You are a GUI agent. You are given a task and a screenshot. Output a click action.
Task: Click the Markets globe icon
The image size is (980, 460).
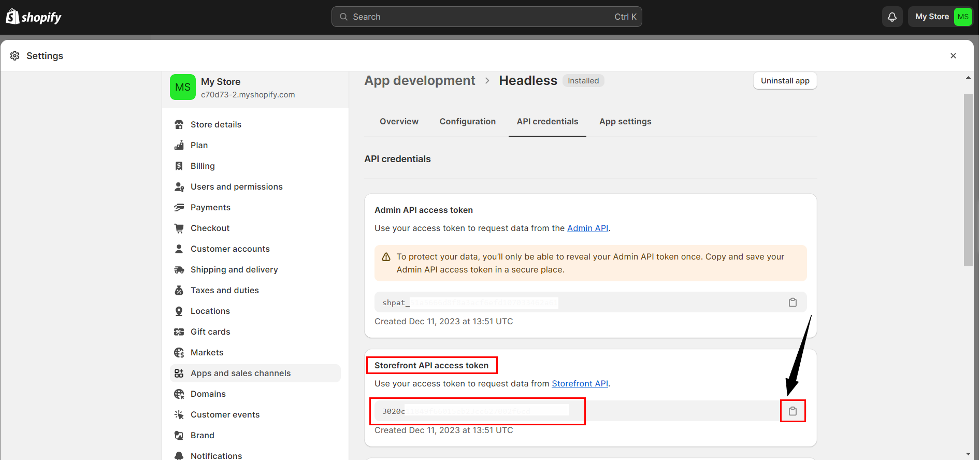179,353
